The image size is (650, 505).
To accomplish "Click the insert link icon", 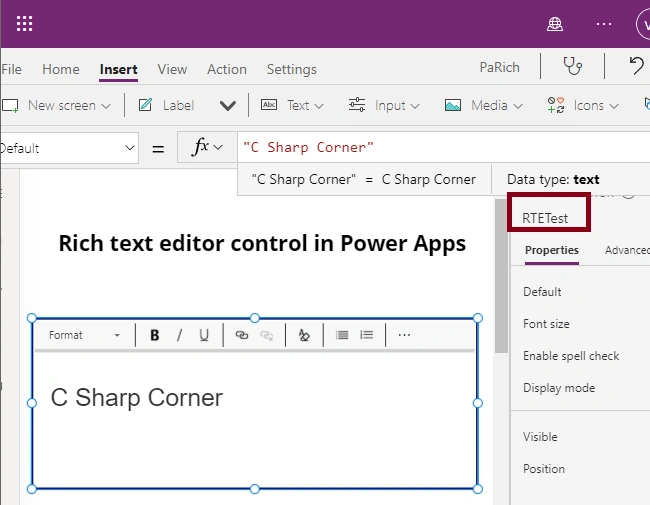I will click(x=242, y=335).
